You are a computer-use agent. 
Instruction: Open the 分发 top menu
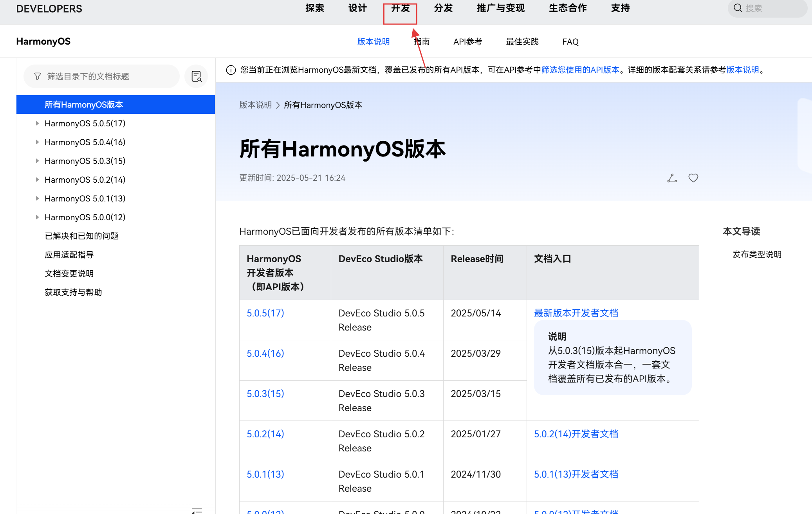point(443,8)
